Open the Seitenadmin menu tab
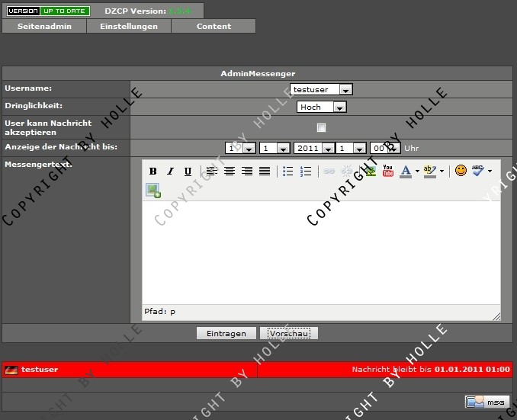This screenshot has height=420, width=517. click(44, 26)
